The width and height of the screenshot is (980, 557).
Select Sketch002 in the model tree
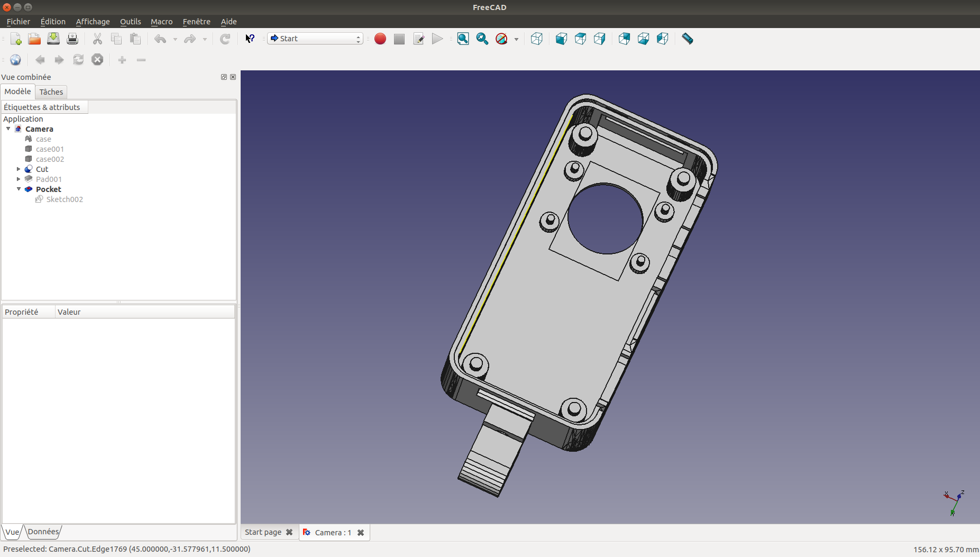(65, 199)
